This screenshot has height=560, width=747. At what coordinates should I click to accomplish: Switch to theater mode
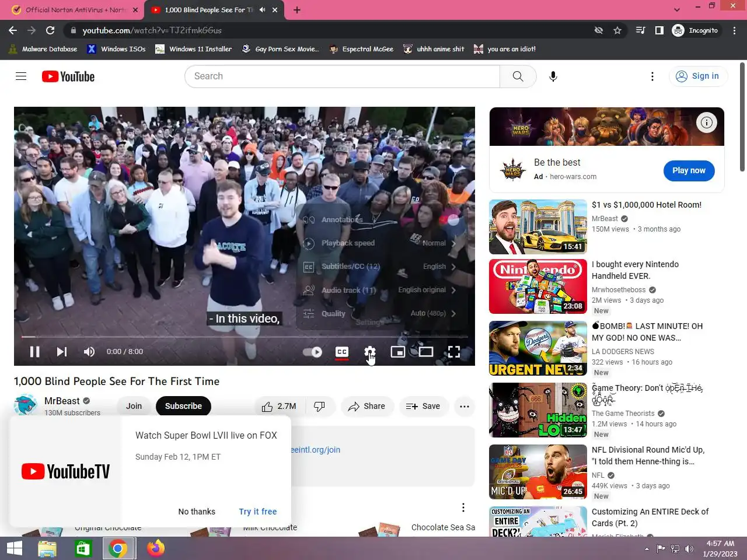tap(426, 352)
